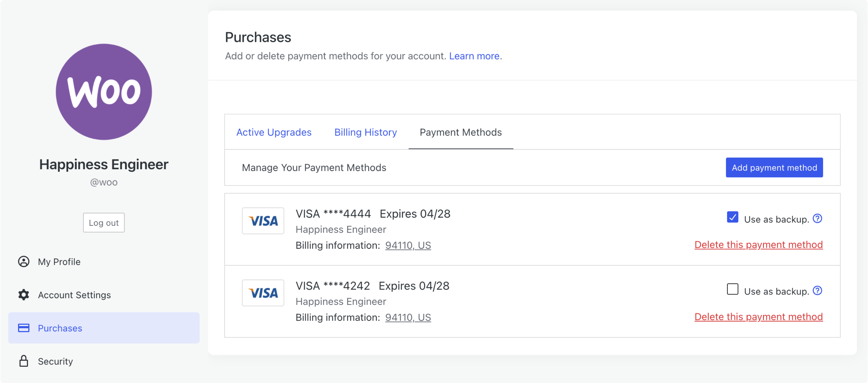This screenshot has height=383, width=868.
Task: Click the My Profile person icon
Action: [23, 262]
